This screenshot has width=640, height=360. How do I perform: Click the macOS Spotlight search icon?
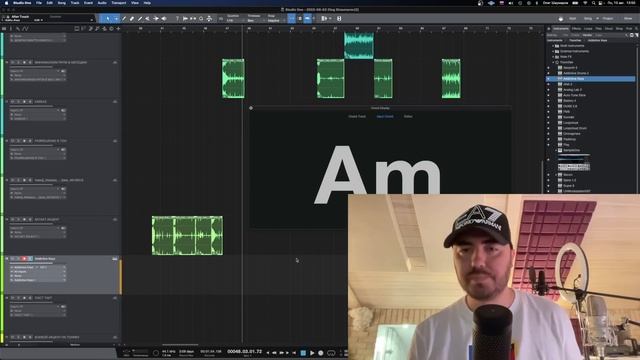pos(593,3)
